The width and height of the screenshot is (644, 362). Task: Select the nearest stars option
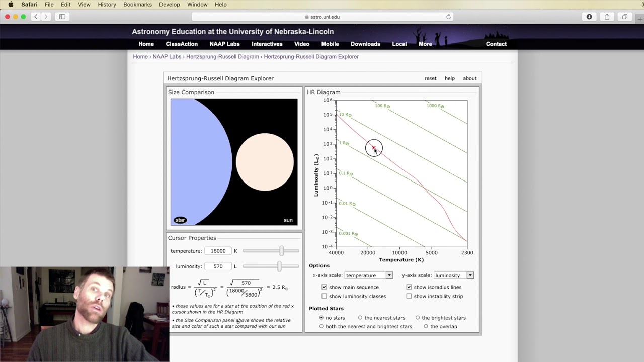point(360,318)
